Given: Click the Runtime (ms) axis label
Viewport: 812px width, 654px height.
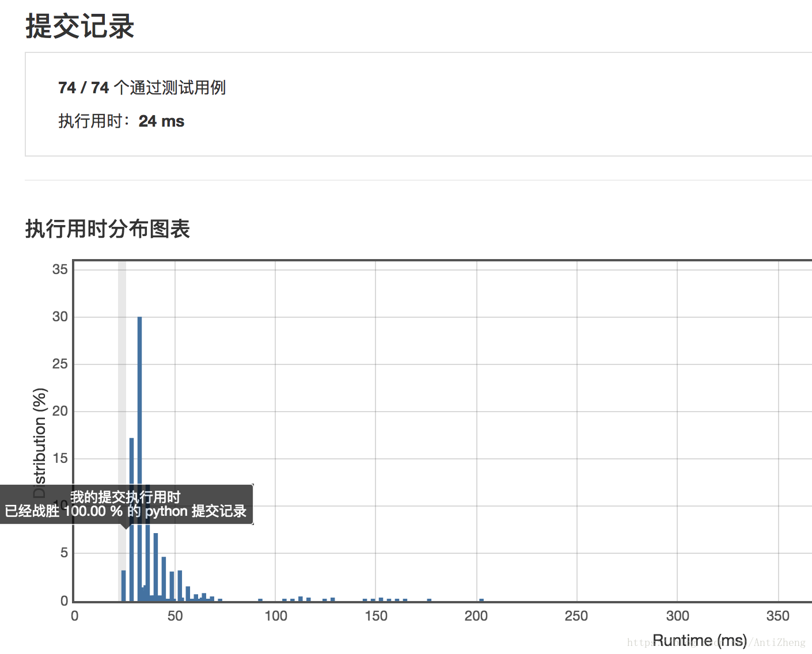Looking at the screenshot, I should point(699,640).
